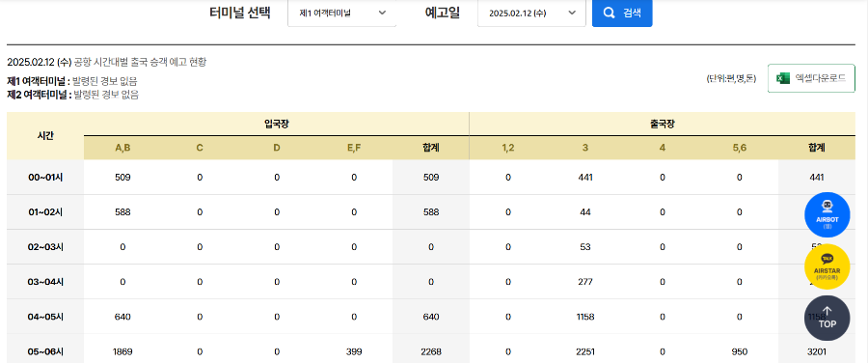The width and height of the screenshot is (868, 363).
Task: Open the AIRSTAR KakaoTalk icon
Action: coord(827,266)
